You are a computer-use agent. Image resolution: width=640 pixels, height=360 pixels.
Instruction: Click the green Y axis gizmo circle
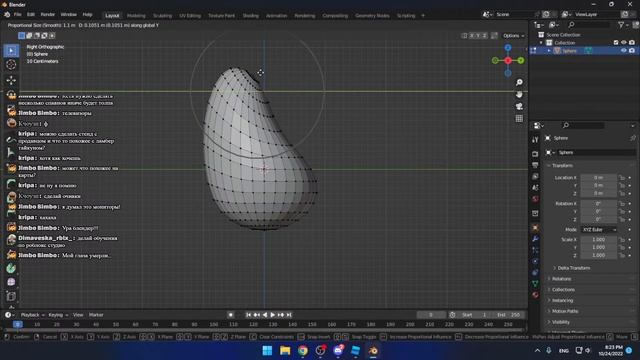521,60
